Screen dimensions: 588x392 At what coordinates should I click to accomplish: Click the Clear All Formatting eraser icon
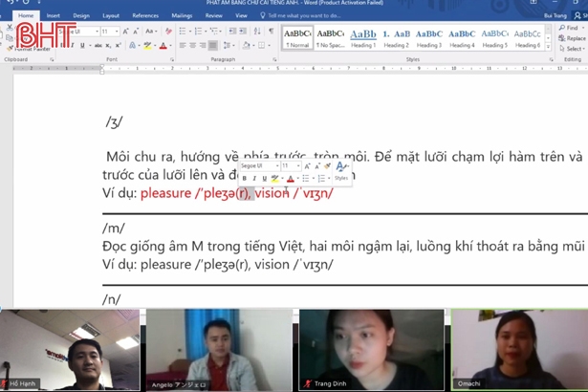click(x=168, y=32)
